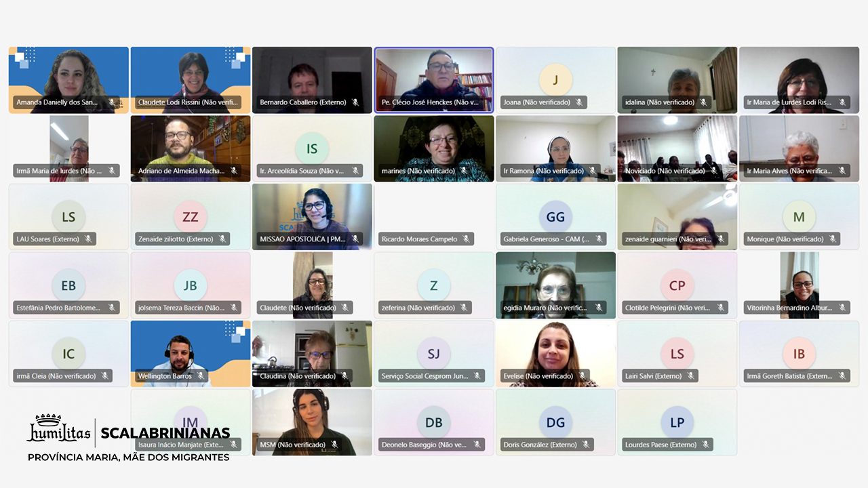Open the Noviciado group video tile
The width and height of the screenshot is (868, 488).
pyautogui.click(x=677, y=148)
